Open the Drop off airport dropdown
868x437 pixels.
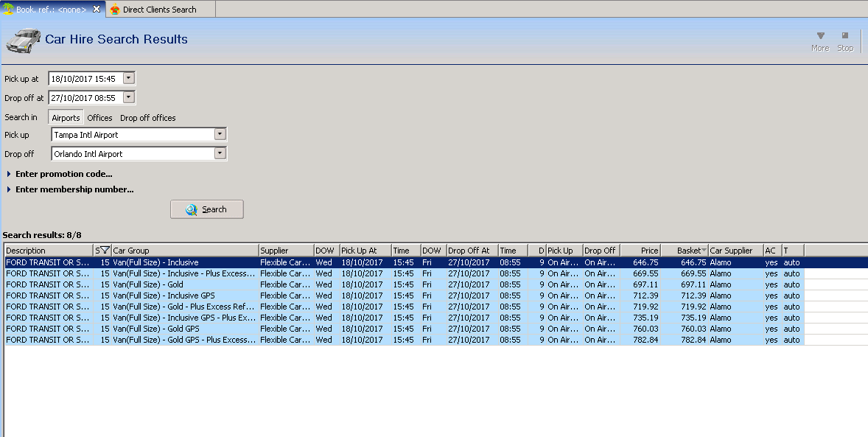[220, 153]
